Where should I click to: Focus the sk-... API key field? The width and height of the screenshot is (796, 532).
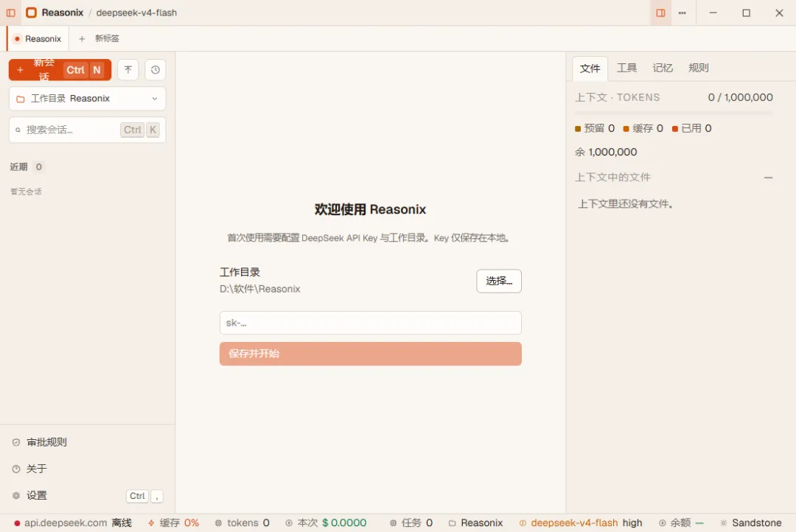(370, 323)
